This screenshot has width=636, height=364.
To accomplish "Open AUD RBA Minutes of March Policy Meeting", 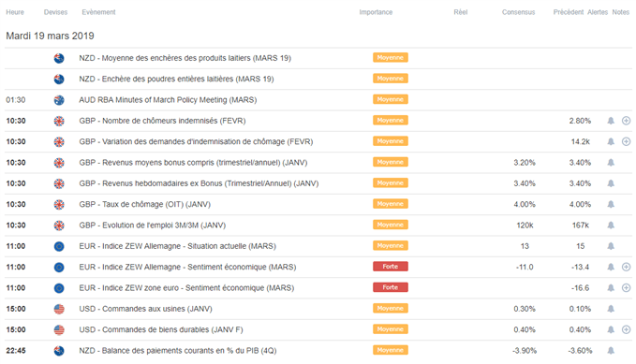I will click(168, 100).
